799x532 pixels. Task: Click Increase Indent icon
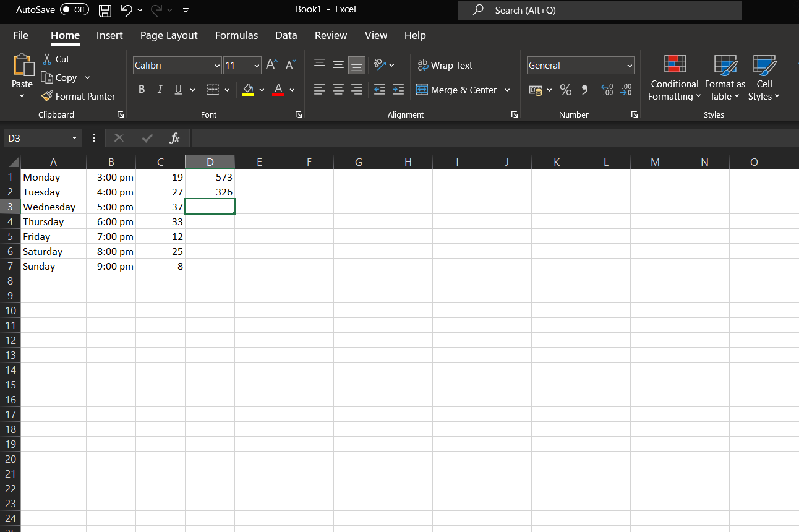398,90
